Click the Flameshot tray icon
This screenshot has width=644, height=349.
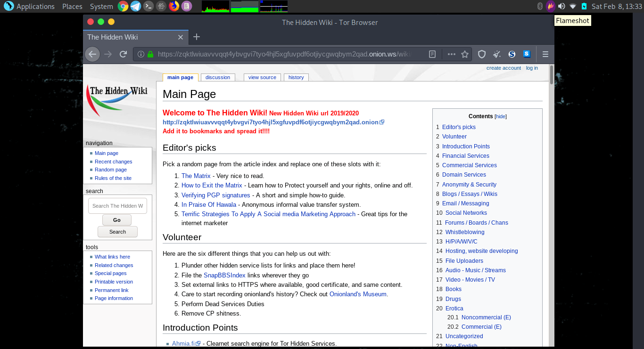point(550,6)
